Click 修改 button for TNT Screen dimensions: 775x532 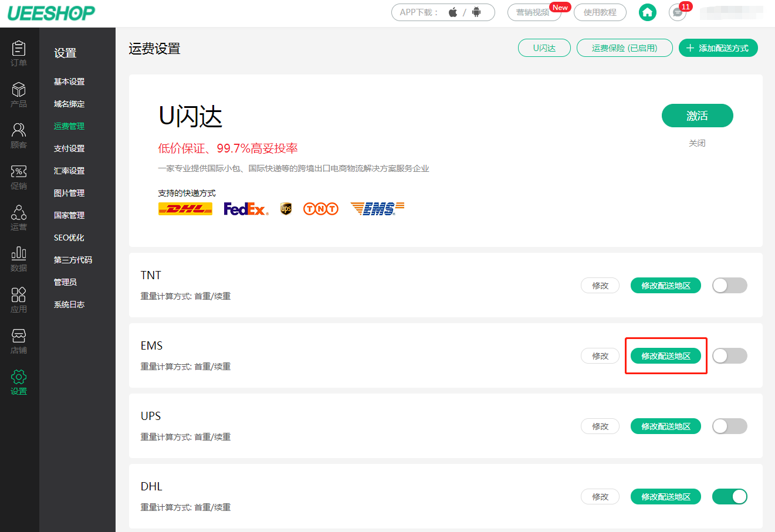point(600,286)
